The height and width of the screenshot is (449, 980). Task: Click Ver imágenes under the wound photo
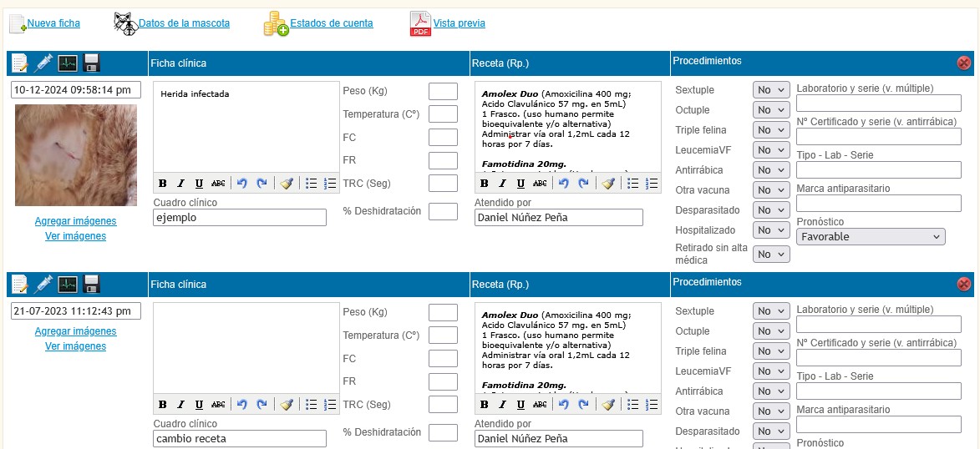point(76,236)
